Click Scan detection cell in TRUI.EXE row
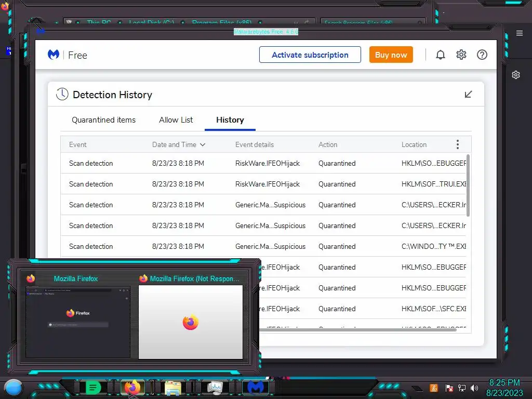This screenshot has height=399, width=532. click(91, 184)
